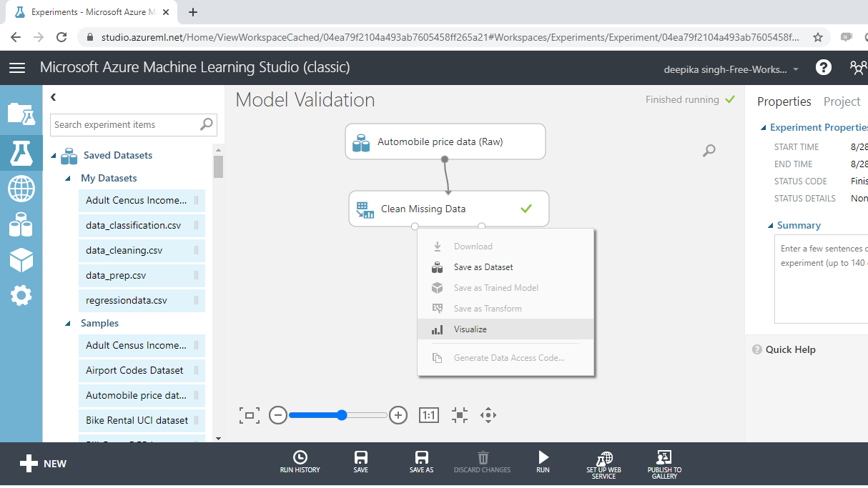Open the hamburger navigation menu

(17, 68)
